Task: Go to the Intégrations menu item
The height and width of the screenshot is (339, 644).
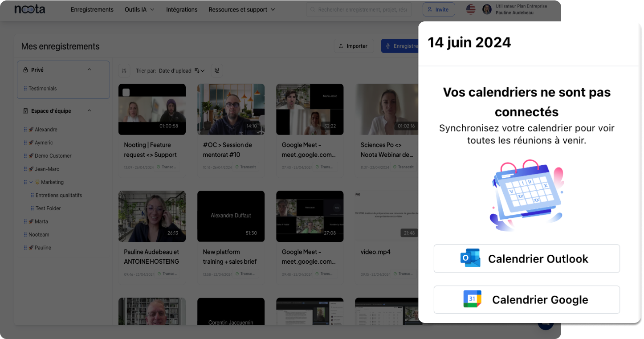Action: click(182, 9)
